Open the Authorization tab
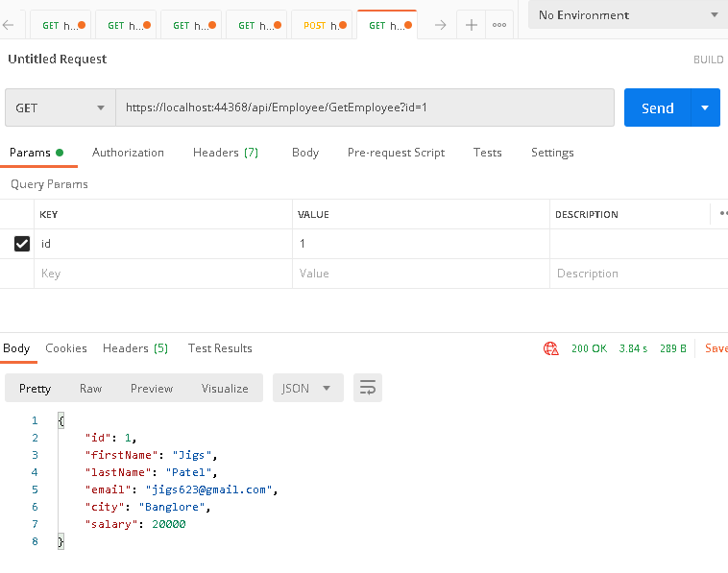728x573 pixels. 128,153
